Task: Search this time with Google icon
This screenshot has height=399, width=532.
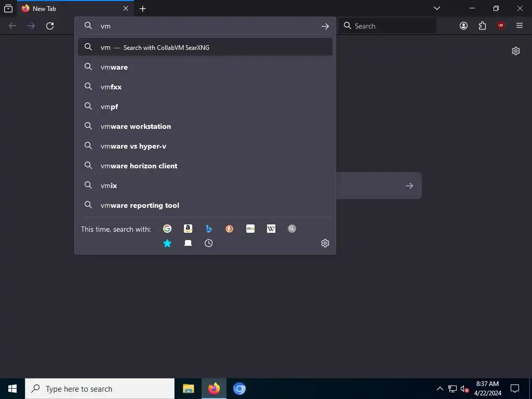Action: [x=167, y=229]
